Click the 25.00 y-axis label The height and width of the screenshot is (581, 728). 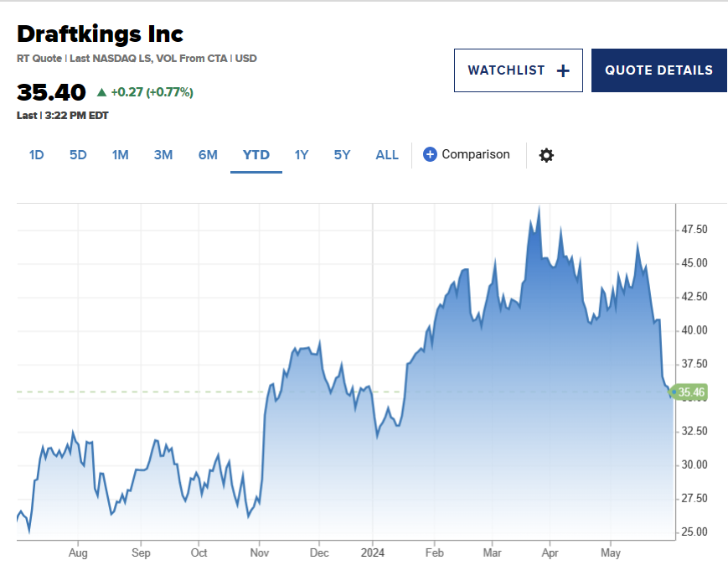pyautogui.click(x=694, y=532)
